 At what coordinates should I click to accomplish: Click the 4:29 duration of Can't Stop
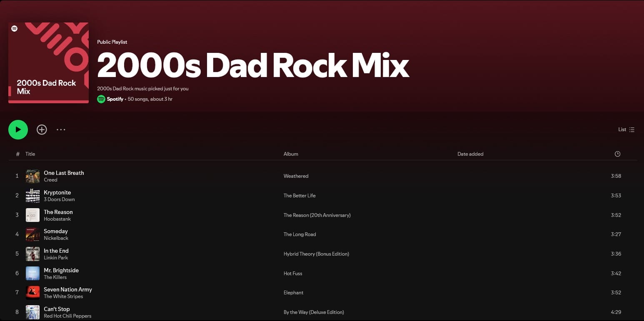(x=616, y=312)
